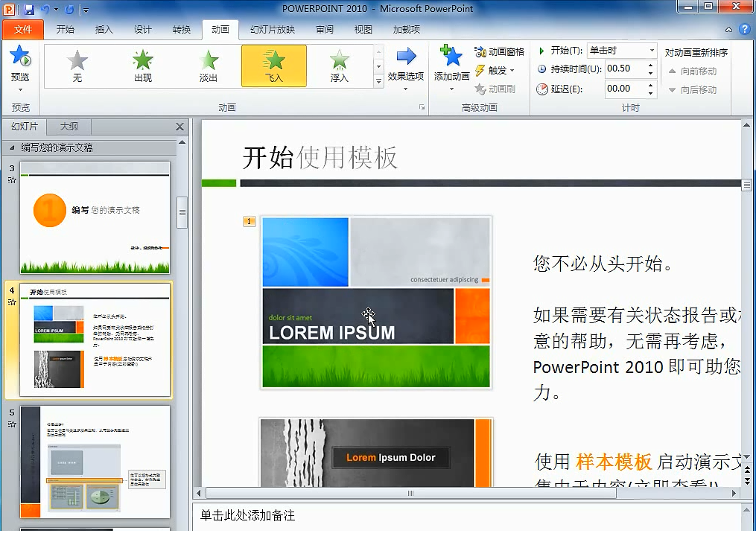Click animation star marker beside slide 3
Screen dimensions: 756x548
[x=12, y=179]
